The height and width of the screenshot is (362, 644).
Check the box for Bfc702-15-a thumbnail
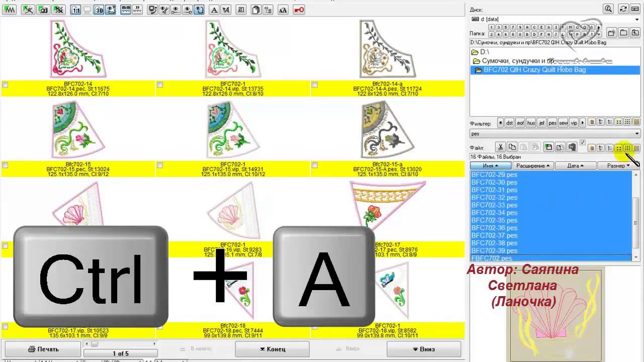point(314,165)
